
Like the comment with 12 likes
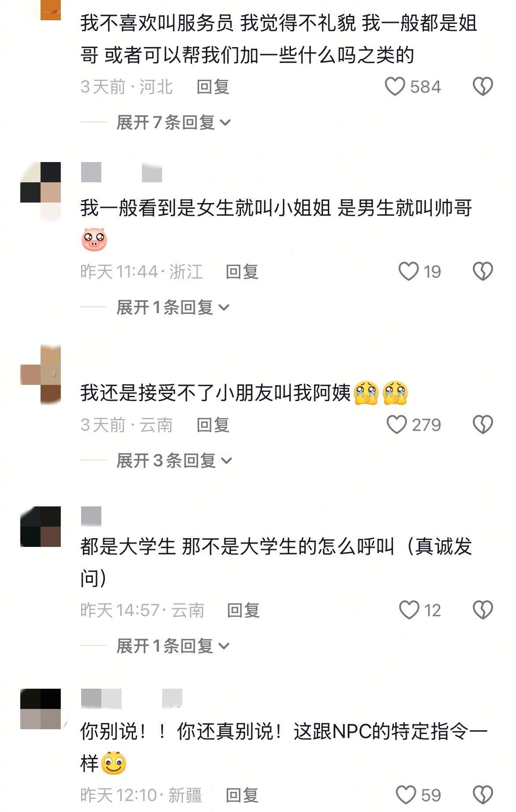[x=409, y=610]
